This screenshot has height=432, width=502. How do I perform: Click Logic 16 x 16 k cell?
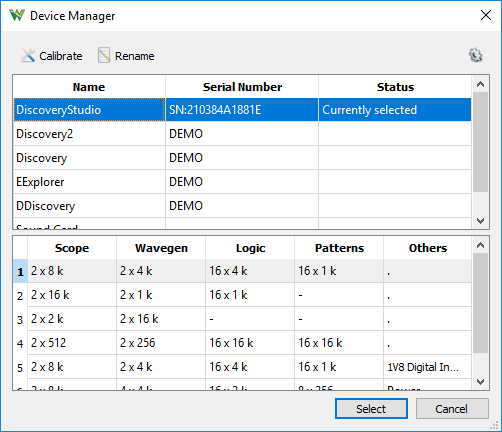coord(250,343)
